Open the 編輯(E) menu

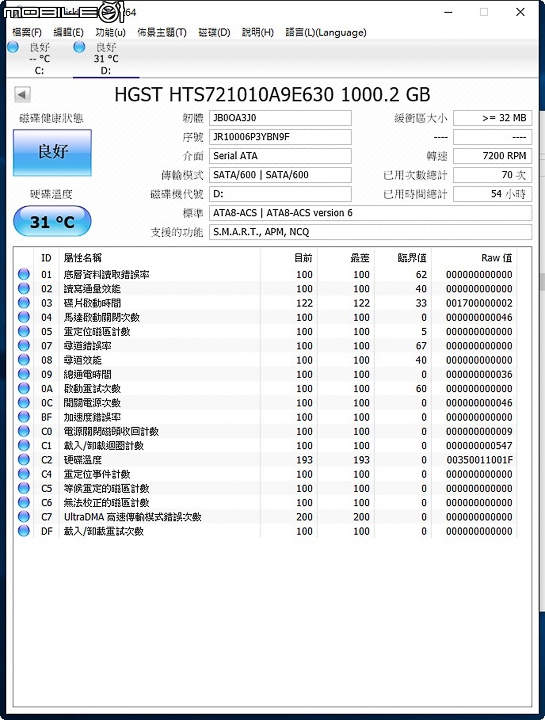(68, 32)
